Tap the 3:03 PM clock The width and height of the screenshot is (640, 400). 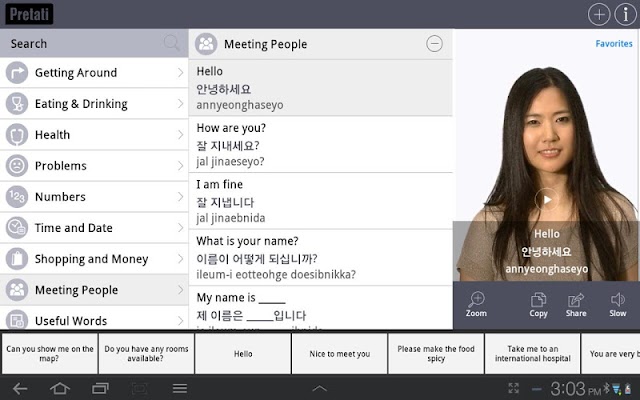[x=575, y=389]
